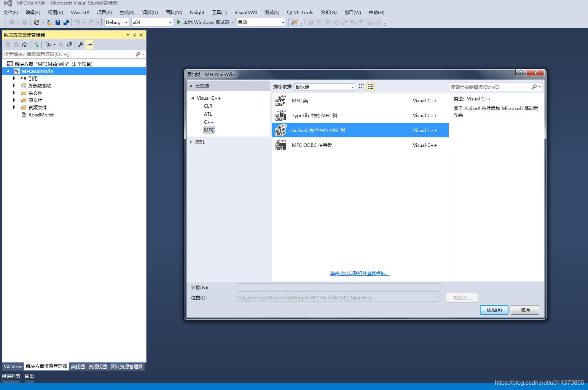
Task: Select MFC ODBC 使用者 template
Action: point(360,145)
